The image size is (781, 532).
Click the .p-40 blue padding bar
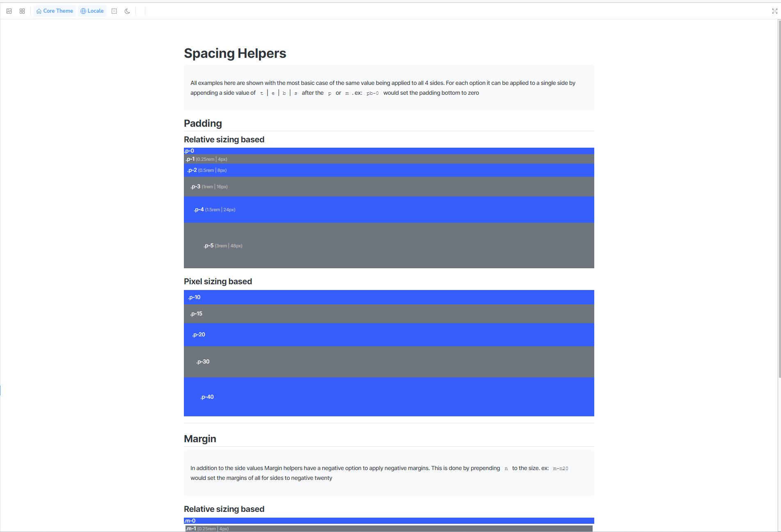(x=389, y=397)
